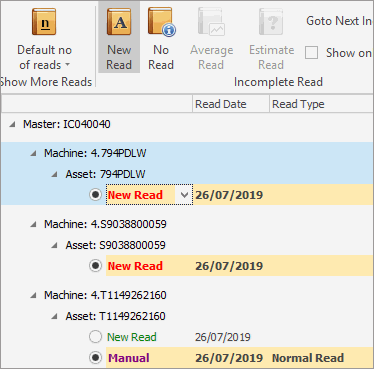This screenshot has height=369, width=374.
Task: Click the blank first column header
Action: [97, 104]
